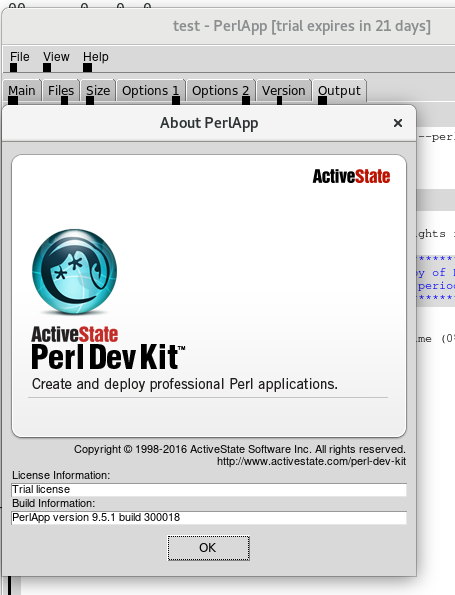Click the ActiveState Perl Dev Kit wordmark
The height and width of the screenshot is (595, 455).
108,348
